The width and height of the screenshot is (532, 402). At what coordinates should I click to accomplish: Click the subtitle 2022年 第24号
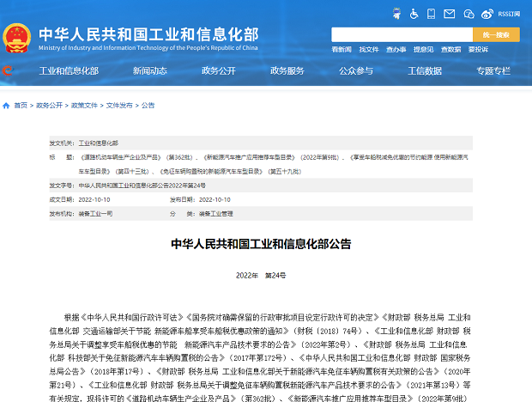[261, 276]
